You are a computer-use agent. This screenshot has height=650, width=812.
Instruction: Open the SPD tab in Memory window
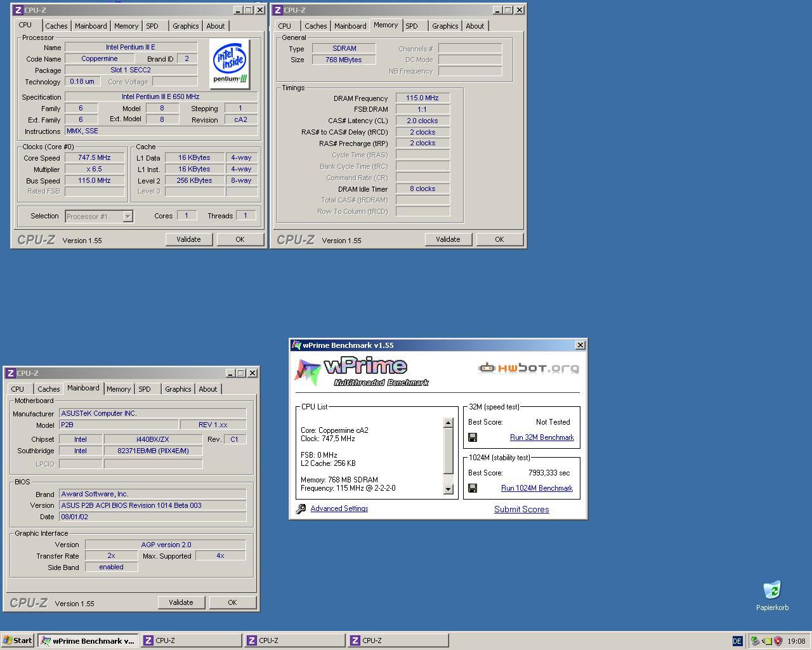(x=412, y=26)
